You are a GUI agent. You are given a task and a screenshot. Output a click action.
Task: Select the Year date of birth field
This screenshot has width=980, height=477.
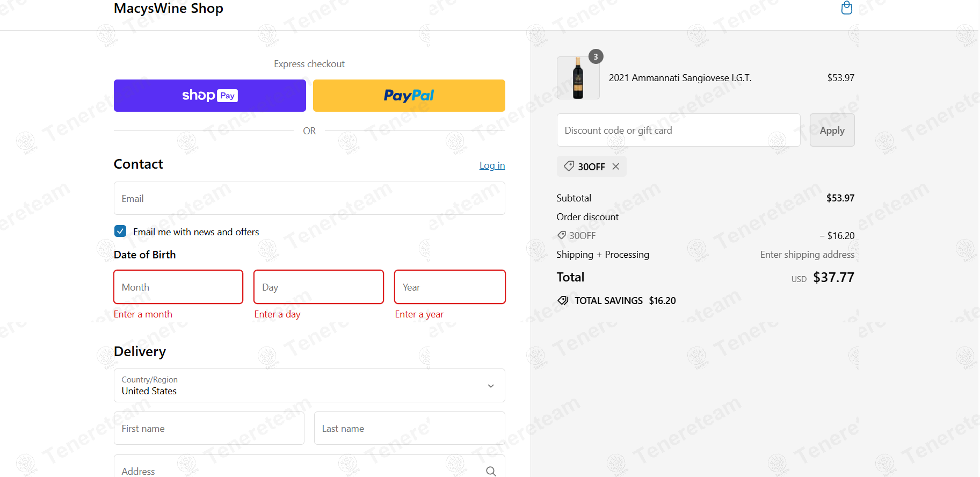click(450, 287)
